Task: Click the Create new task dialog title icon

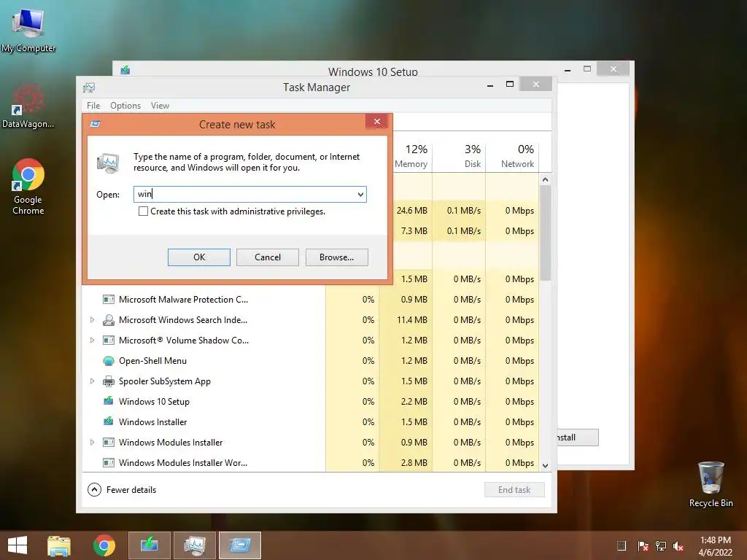Action: pos(96,124)
